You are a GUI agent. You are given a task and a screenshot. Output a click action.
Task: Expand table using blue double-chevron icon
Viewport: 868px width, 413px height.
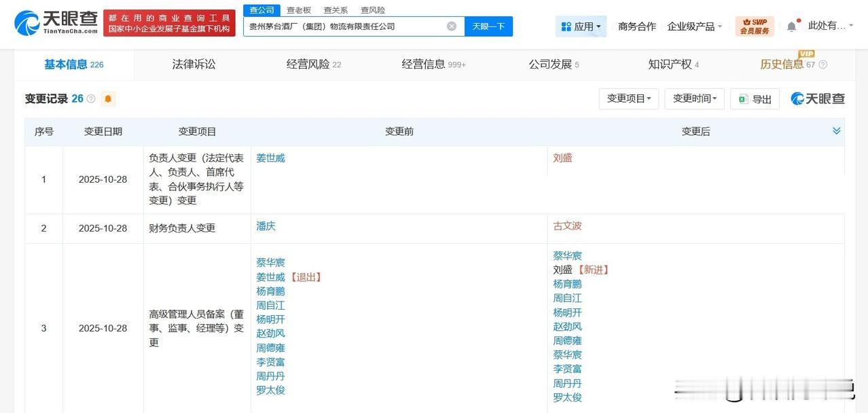(x=837, y=130)
